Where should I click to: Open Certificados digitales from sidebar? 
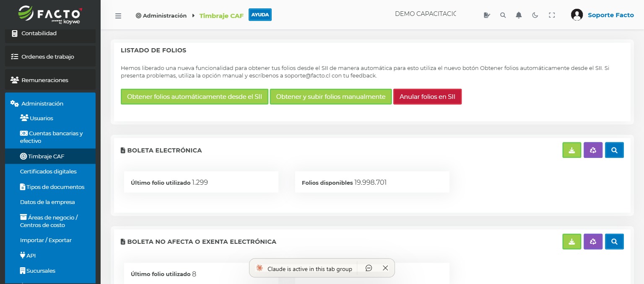tap(48, 171)
